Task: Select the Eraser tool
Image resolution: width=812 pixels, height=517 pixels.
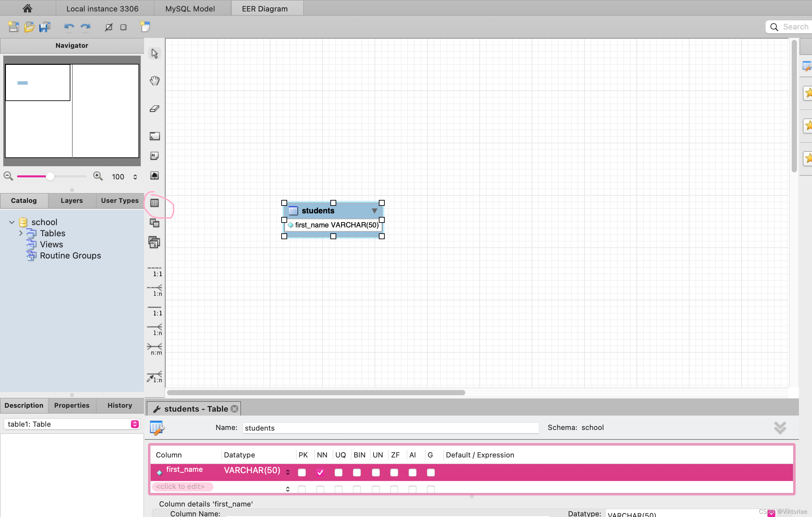Action: (155, 109)
